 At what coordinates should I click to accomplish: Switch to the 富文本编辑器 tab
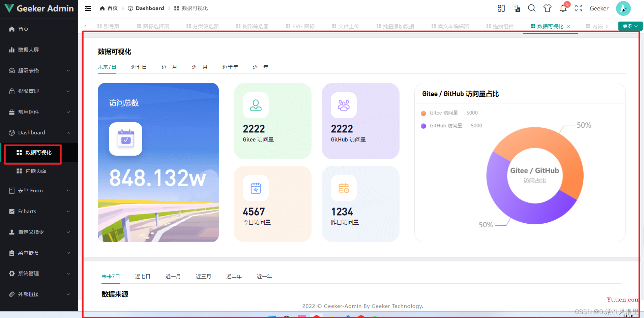(450, 26)
